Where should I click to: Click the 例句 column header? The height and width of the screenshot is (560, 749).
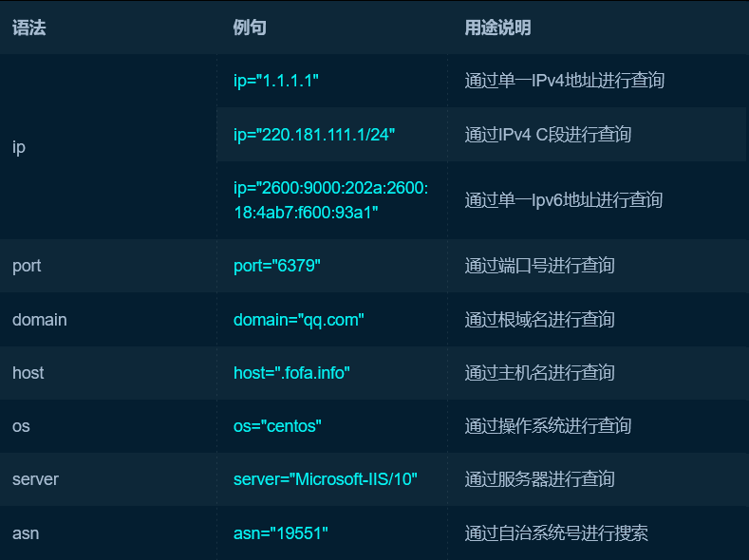[x=250, y=28]
